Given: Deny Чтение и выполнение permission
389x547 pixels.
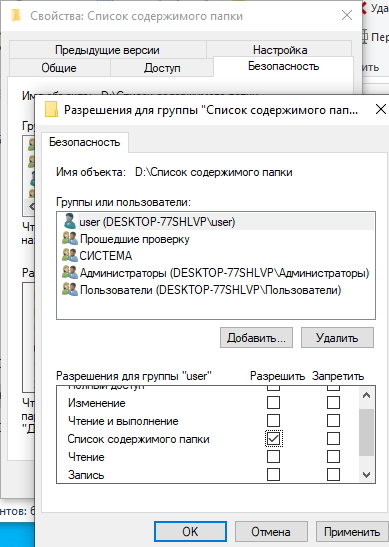Looking at the screenshot, I should point(333,420).
